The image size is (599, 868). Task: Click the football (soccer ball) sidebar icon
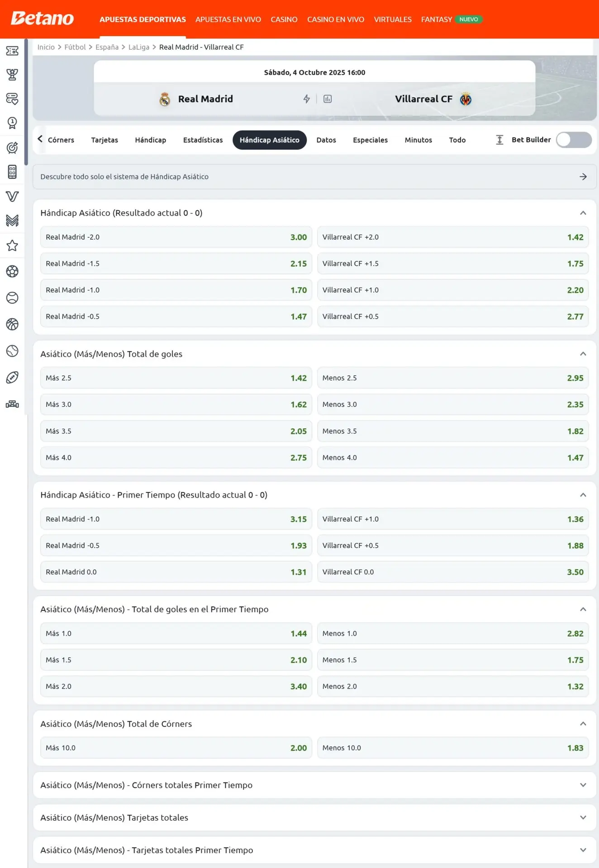tap(12, 271)
